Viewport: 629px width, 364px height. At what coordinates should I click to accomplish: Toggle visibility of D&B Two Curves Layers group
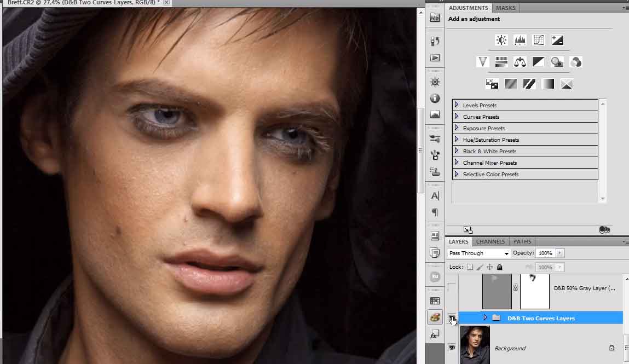click(452, 318)
